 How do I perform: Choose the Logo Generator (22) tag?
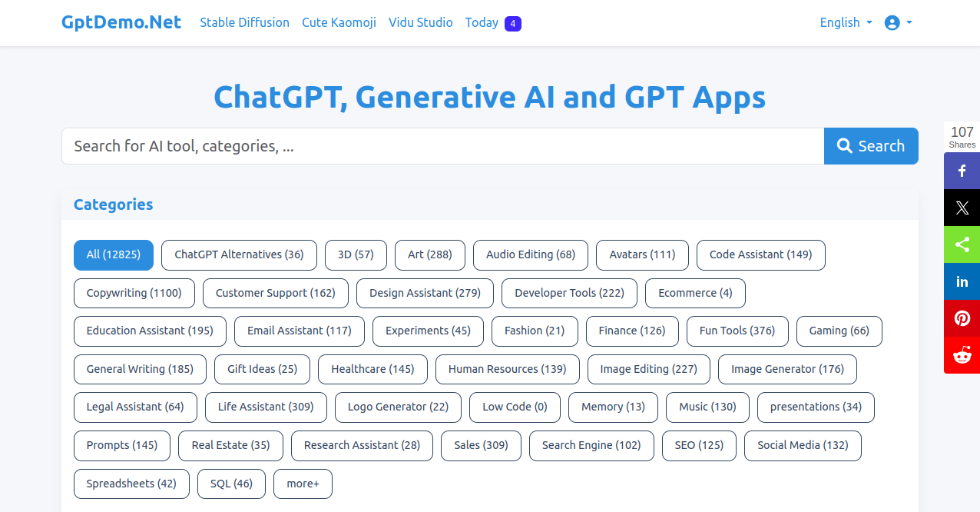coord(398,407)
